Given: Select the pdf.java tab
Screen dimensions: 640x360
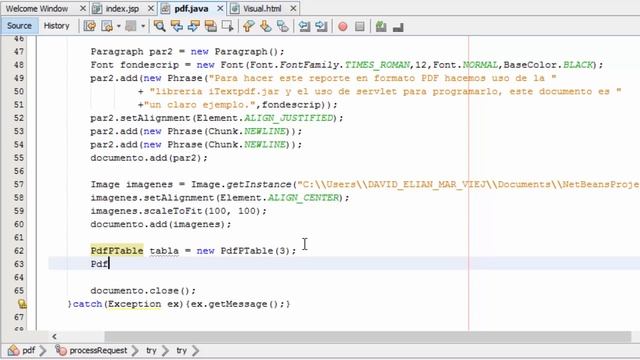Looking at the screenshot, I should tap(191, 9).
